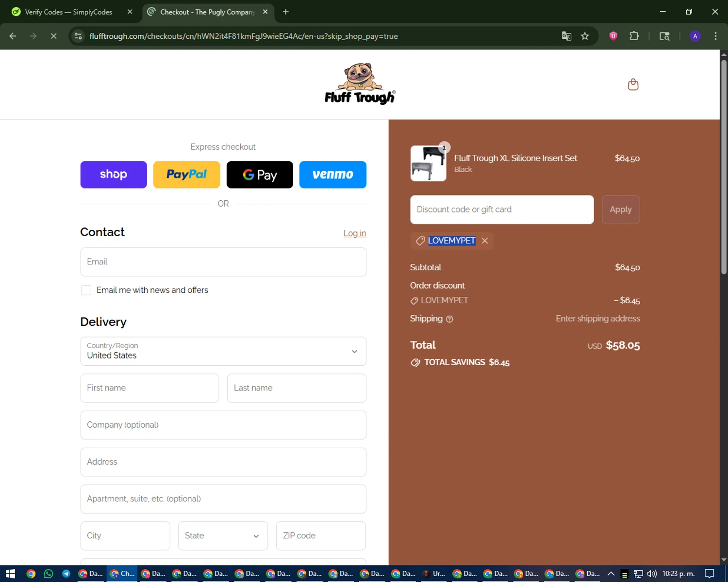Click the Apartment, suite, etc. field
728x582 pixels.
click(x=223, y=499)
